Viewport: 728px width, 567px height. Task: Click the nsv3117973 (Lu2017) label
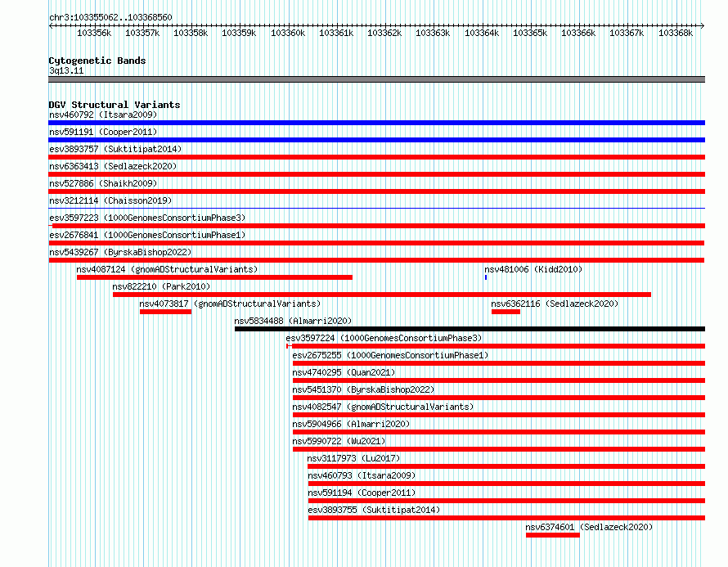(353, 458)
